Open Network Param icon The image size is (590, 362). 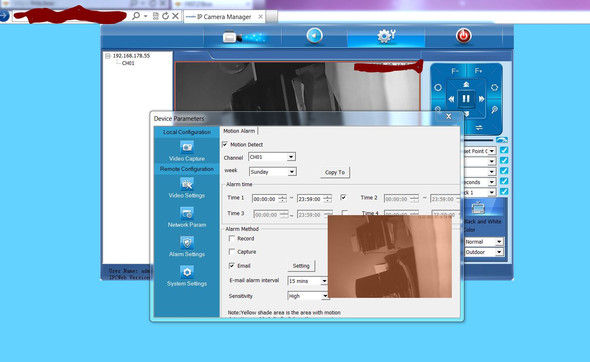click(x=187, y=213)
